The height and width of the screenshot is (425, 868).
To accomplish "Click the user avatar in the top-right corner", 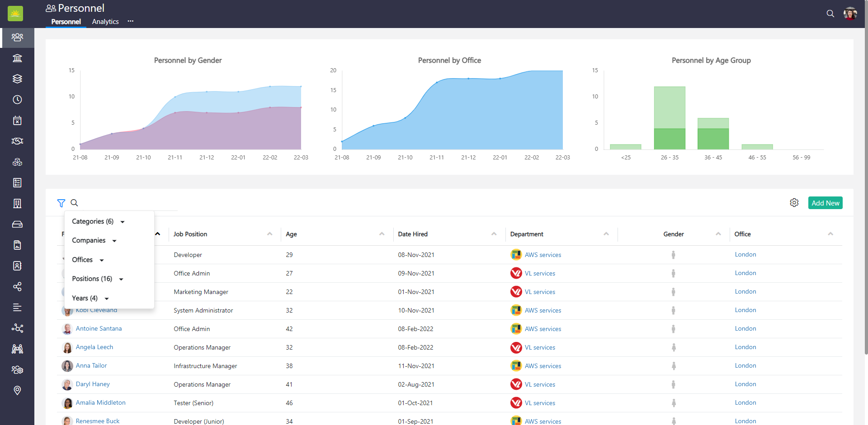I will [x=850, y=14].
